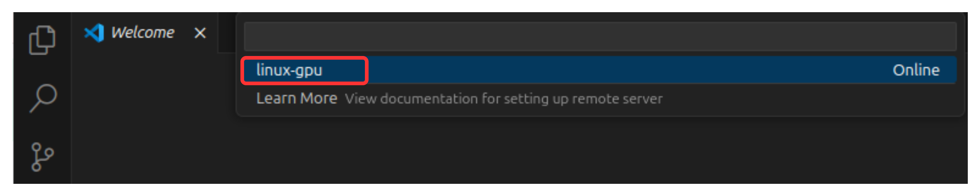Click the Online status of linux-gpu

tap(916, 70)
